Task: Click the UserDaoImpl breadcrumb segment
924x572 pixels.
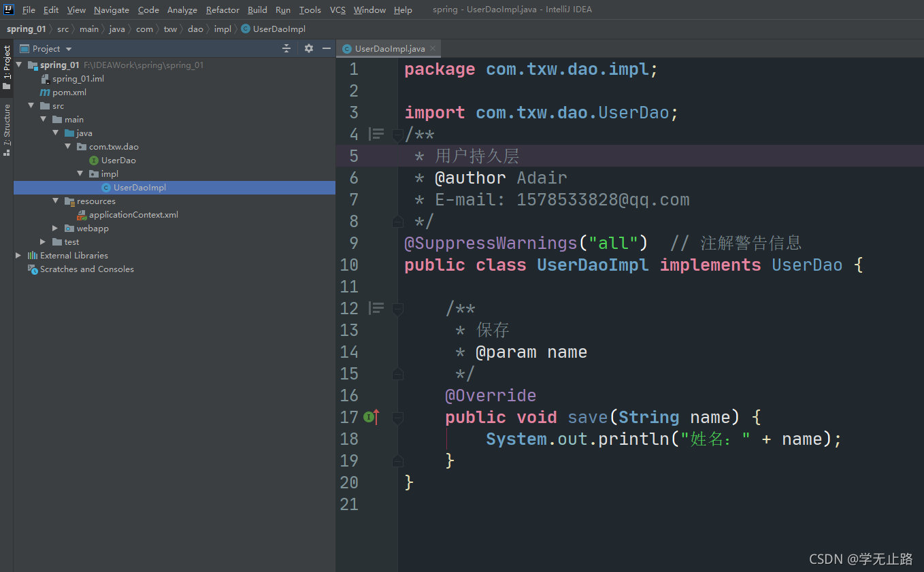Action: tap(274, 29)
